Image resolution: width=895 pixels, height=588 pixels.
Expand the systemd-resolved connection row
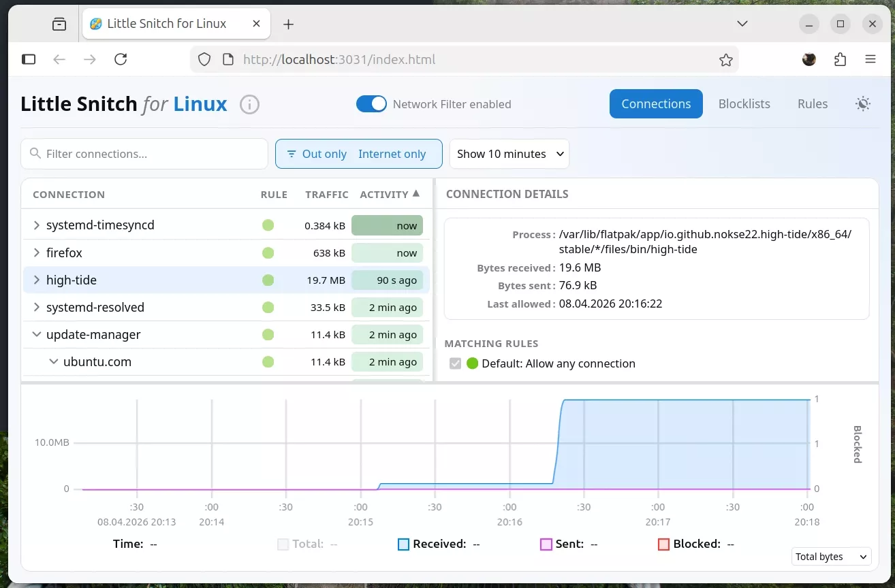37,307
